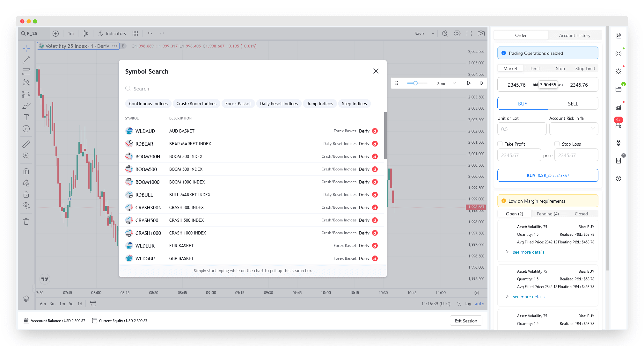
Task: Select the pattern drawing tool
Action: pyautogui.click(x=26, y=83)
